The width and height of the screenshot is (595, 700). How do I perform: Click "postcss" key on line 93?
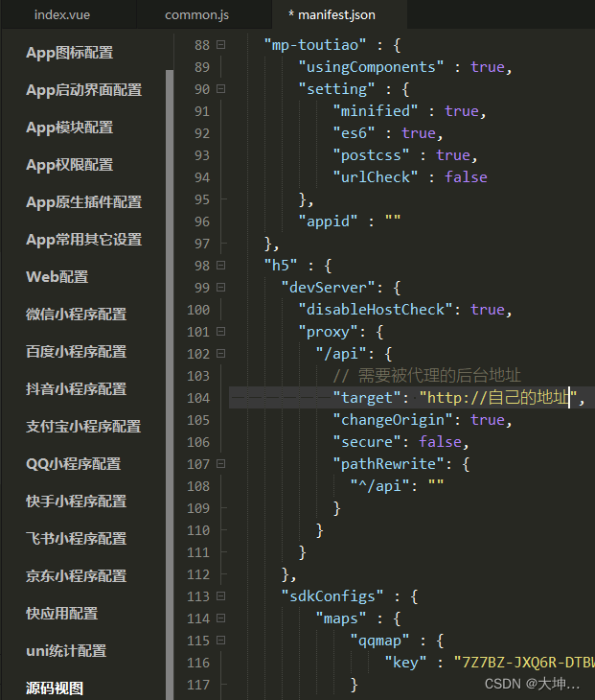pos(371,155)
